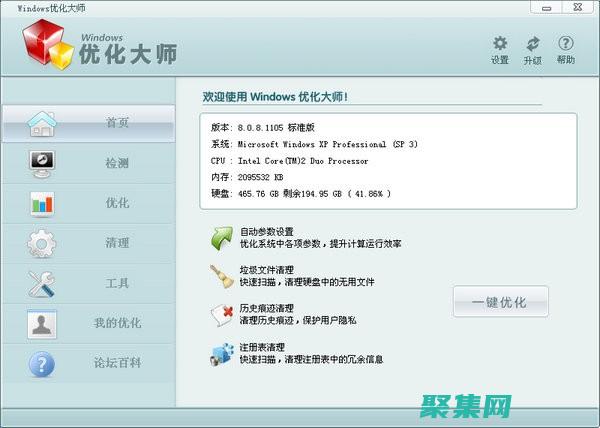Click the 快速扫描，清理注册表中的冗余信息 description
600x428 pixels.
311,360
